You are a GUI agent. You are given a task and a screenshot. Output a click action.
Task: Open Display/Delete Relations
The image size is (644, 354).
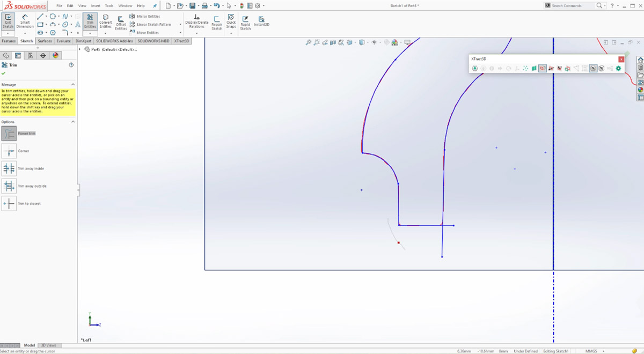tap(196, 23)
